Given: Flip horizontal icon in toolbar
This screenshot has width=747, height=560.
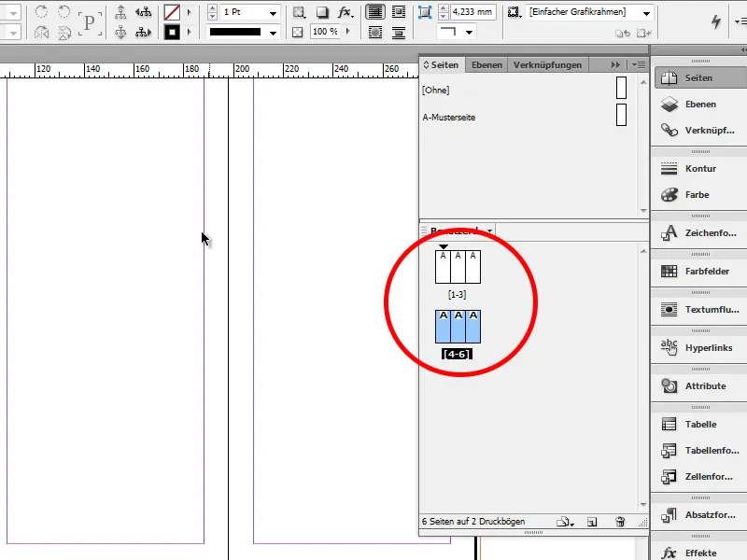Looking at the screenshot, I should [41, 33].
